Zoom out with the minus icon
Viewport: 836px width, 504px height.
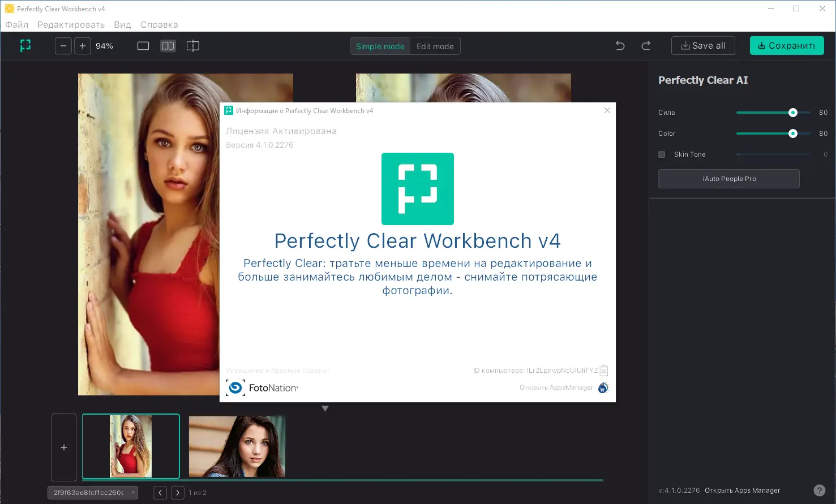63,46
